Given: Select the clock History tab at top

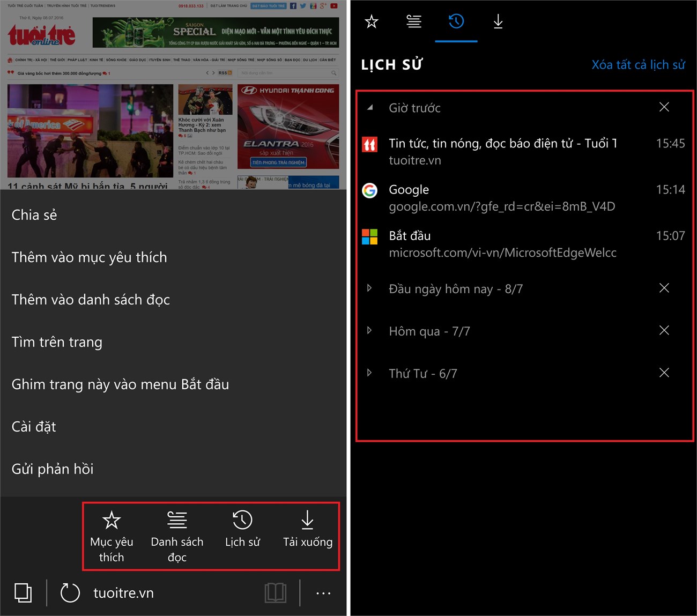Looking at the screenshot, I should [456, 21].
